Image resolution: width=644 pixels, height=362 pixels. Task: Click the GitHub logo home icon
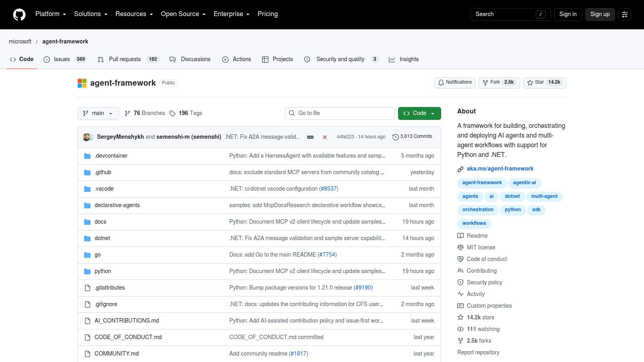tap(19, 14)
